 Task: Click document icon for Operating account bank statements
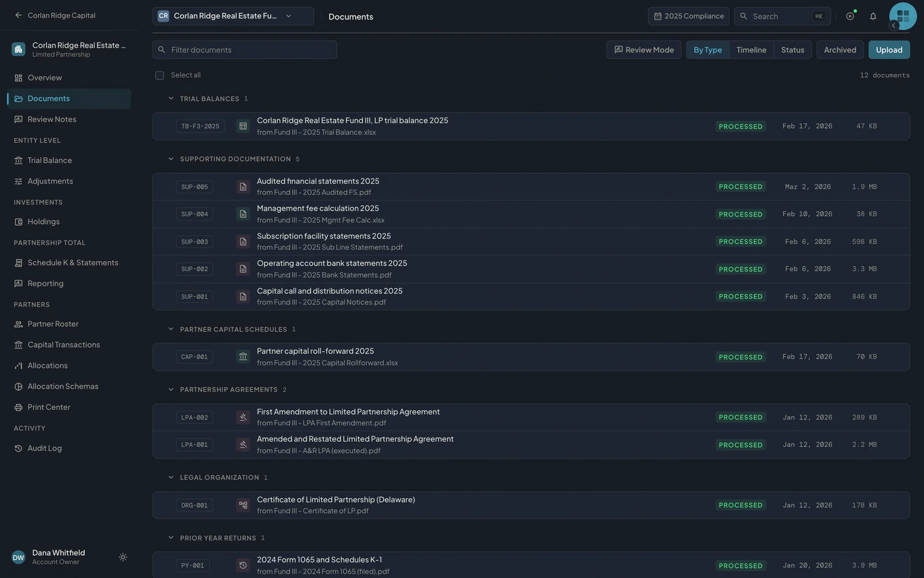(243, 269)
